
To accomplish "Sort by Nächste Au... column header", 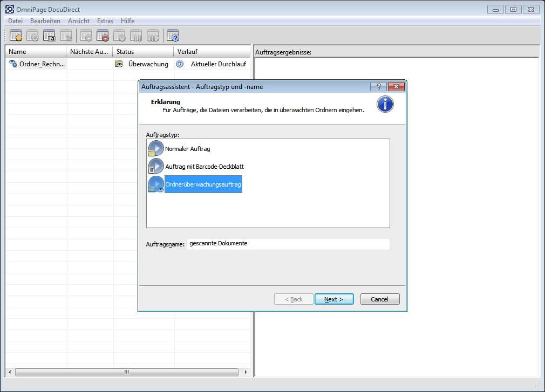I will (x=90, y=52).
